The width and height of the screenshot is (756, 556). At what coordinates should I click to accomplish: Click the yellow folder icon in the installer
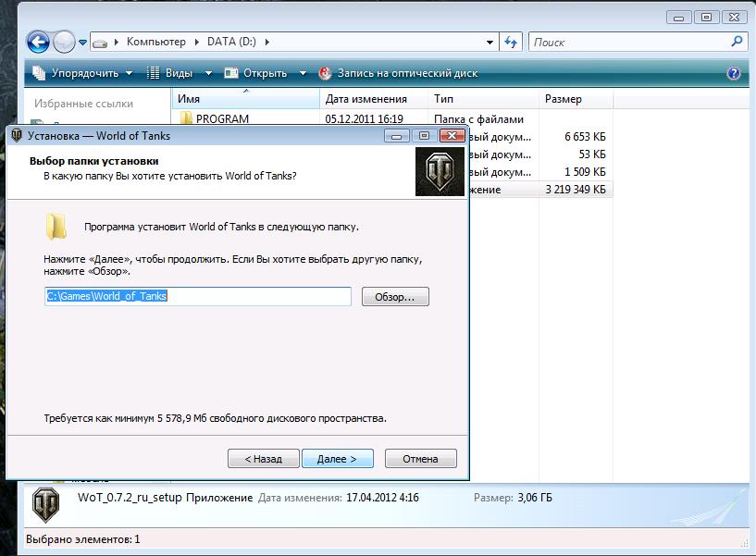56,226
